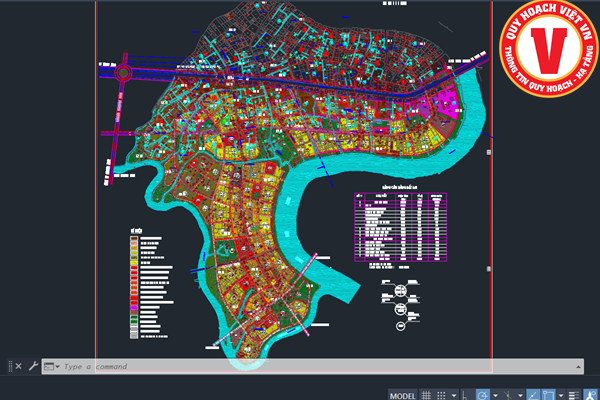Click the magenta land-use table in drawing
600x400 pixels.
[400, 224]
